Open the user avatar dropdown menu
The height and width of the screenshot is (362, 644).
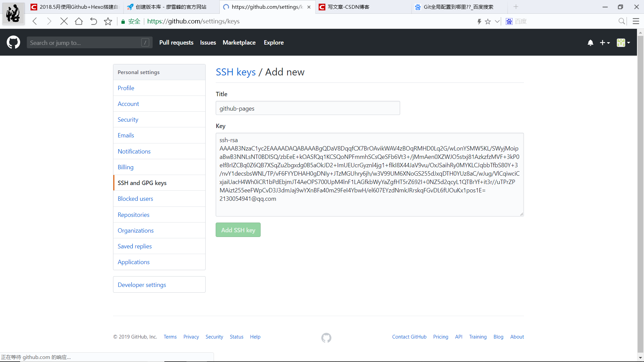[623, 43]
